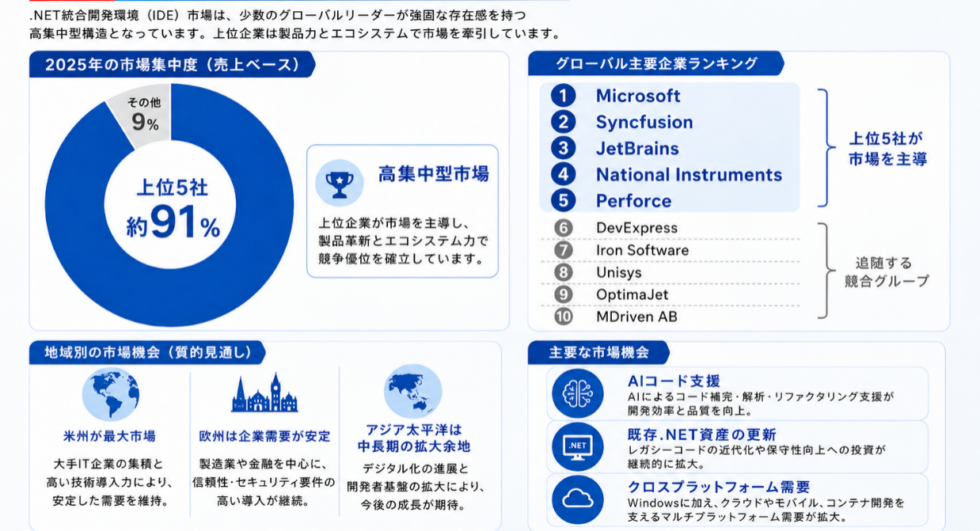Click rank number 6 badge beside DevExpress
The width and height of the screenshot is (980, 531).
pos(563,228)
